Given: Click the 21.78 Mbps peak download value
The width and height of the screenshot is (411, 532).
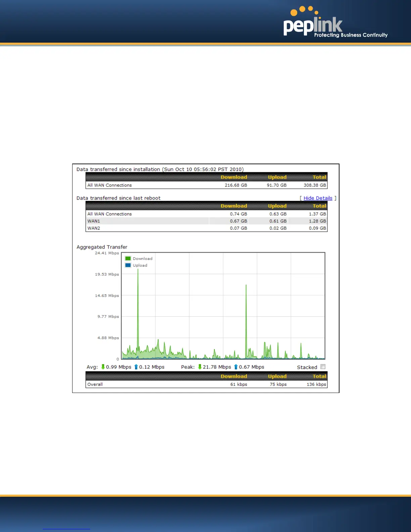Looking at the screenshot, I should pyautogui.click(x=217, y=367).
